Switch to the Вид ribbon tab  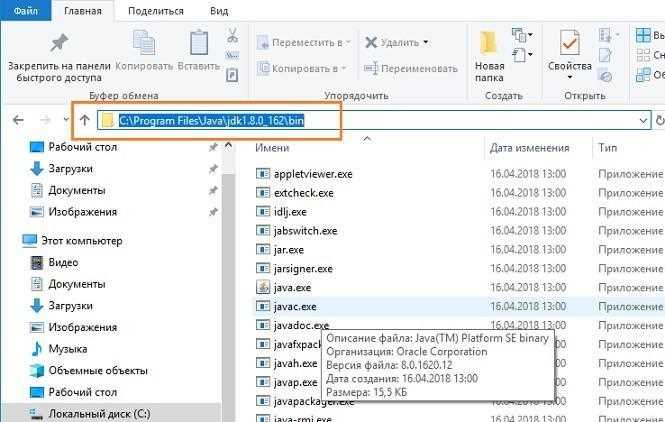[219, 11]
